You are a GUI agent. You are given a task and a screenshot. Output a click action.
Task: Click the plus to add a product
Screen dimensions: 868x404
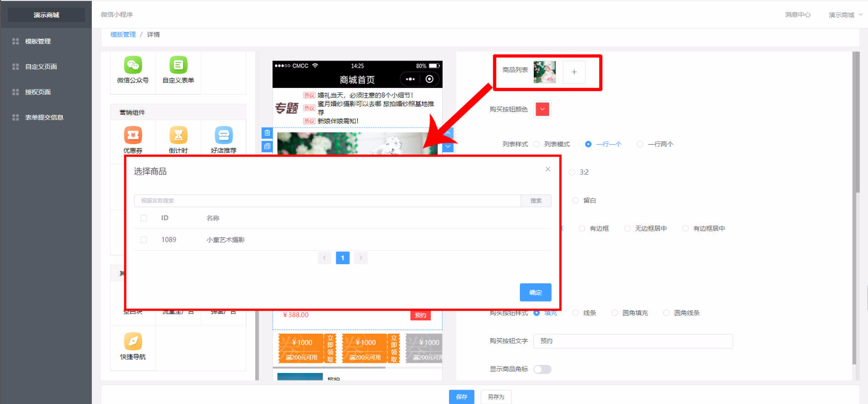(574, 72)
